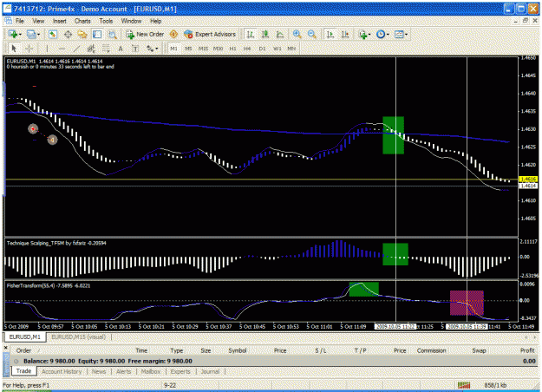This screenshot has width=542, height=392.
Task: Expand the Indicators dropdown arrow
Action: click(x=369, y=35)
